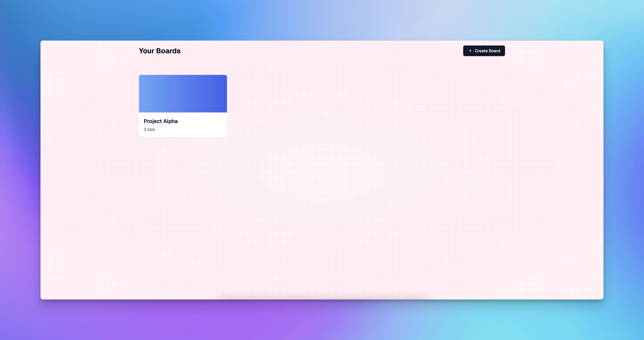Viewport: 644px width, 340px height.
Task: Click the 'Your Boards' heading
Action: point(160,51)
